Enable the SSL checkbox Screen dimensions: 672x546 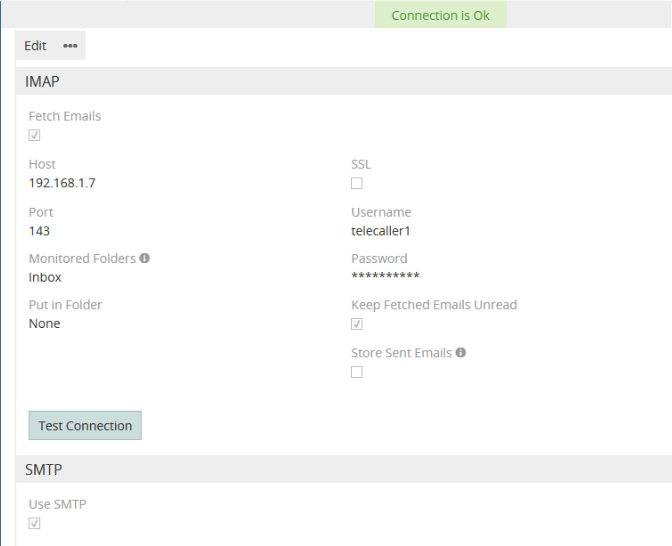(357, 183)
